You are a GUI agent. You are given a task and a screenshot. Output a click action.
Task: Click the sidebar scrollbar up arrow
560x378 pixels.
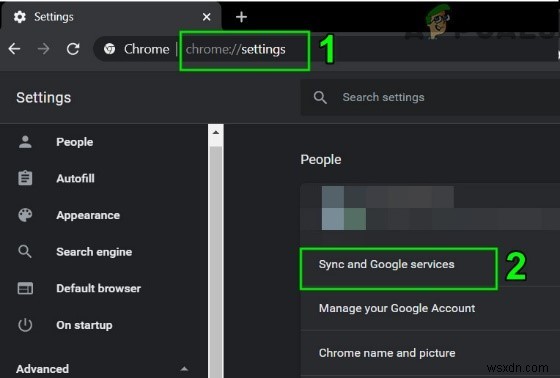[x=216, y=133]
